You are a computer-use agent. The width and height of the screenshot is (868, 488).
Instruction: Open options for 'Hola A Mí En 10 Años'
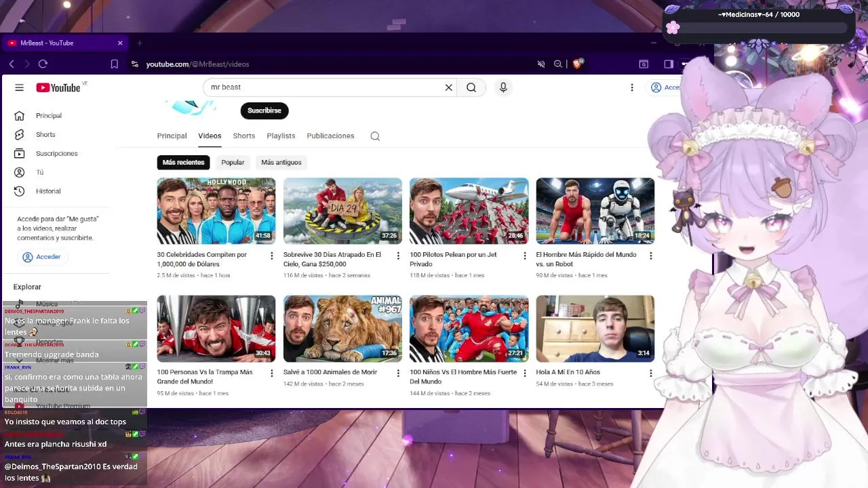[x=650, y=373]
